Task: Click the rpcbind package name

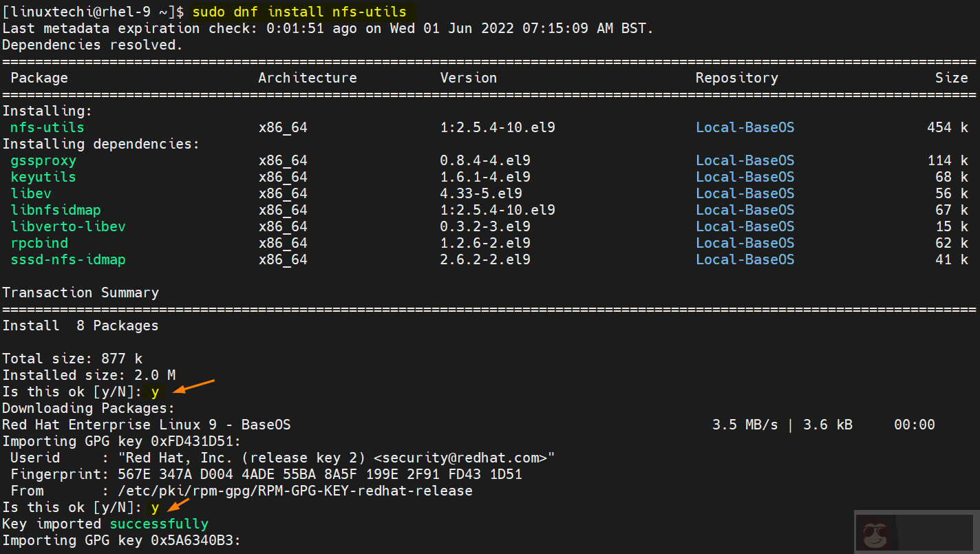Action: tap(39, 243)
